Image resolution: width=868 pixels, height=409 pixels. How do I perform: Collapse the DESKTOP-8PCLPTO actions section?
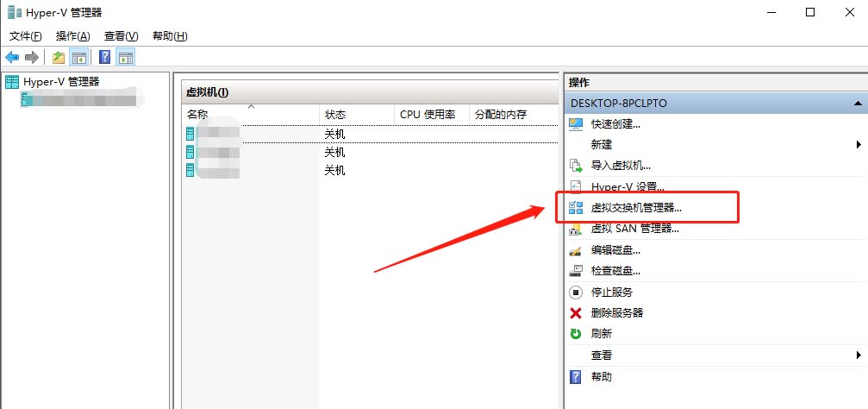coord(858,103)
